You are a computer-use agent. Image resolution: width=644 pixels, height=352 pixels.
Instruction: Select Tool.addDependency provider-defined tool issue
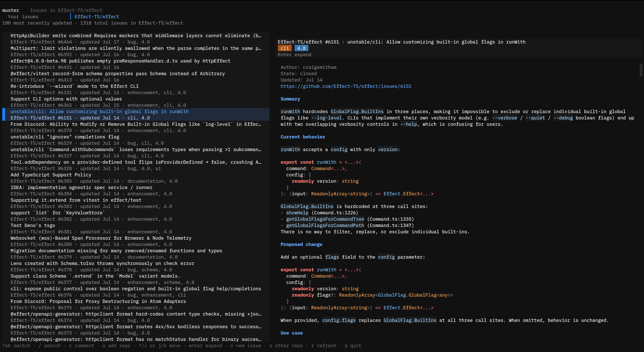pyautogui.click(x=136, y=165)
